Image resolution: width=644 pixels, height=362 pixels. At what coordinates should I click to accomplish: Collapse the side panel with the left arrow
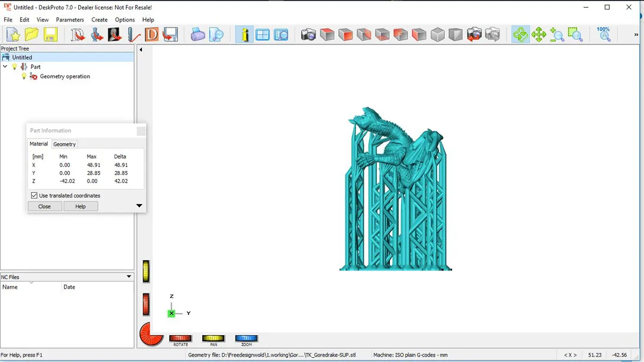[141, 49]
